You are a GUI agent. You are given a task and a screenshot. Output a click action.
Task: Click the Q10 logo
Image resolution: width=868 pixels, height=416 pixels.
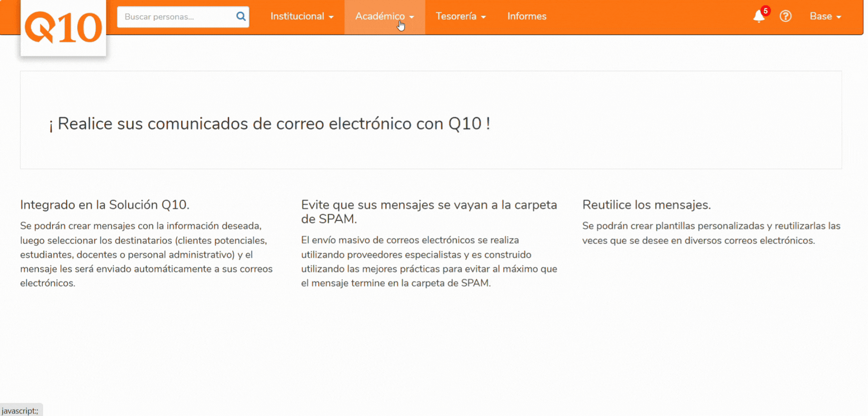click(63, 28)
